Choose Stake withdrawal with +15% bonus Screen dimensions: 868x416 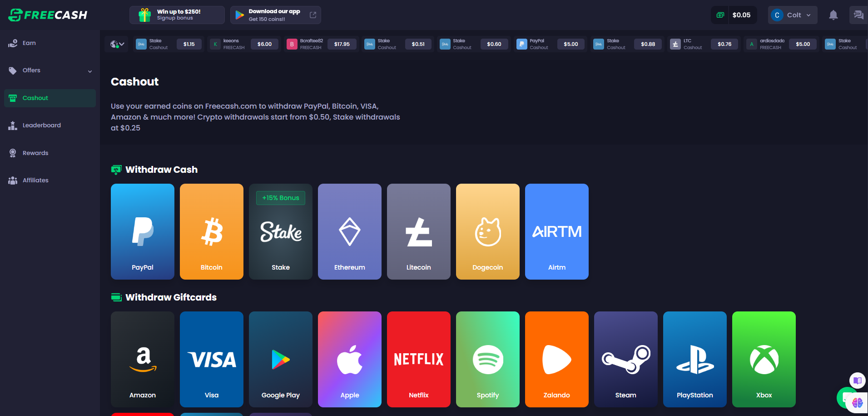point(281,231)
